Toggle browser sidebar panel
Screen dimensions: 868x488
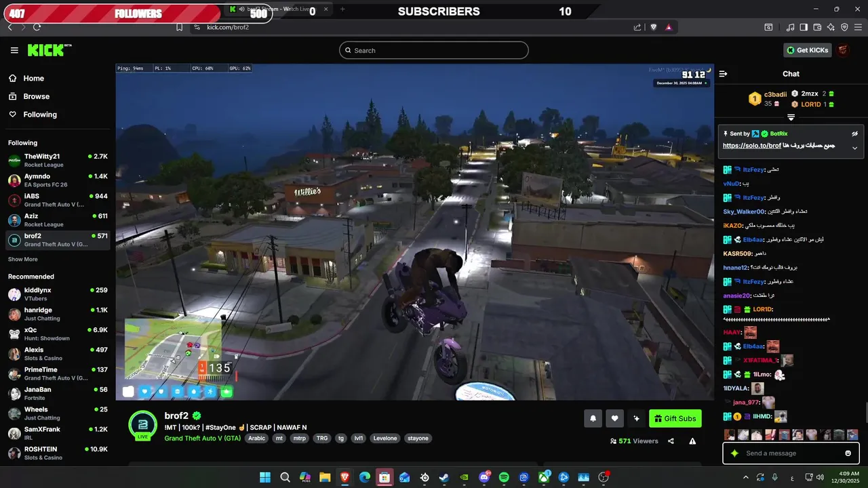(804, 27)
